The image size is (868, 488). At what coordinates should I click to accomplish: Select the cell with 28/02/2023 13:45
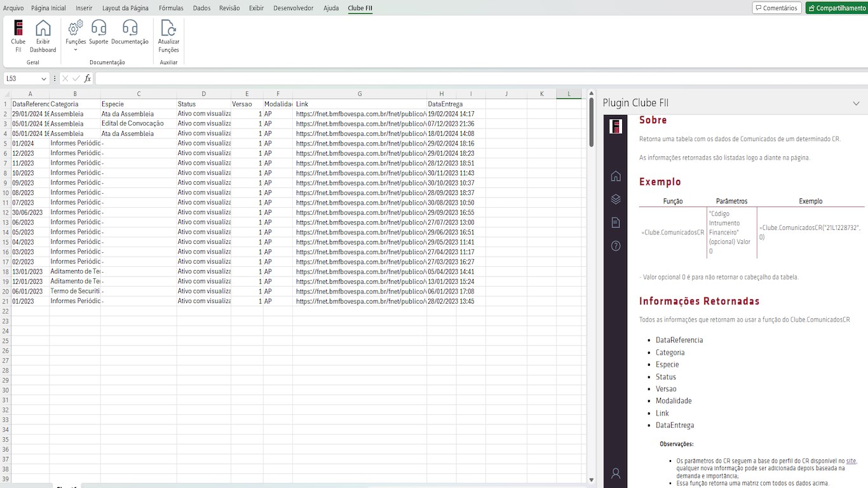[442, 301]
